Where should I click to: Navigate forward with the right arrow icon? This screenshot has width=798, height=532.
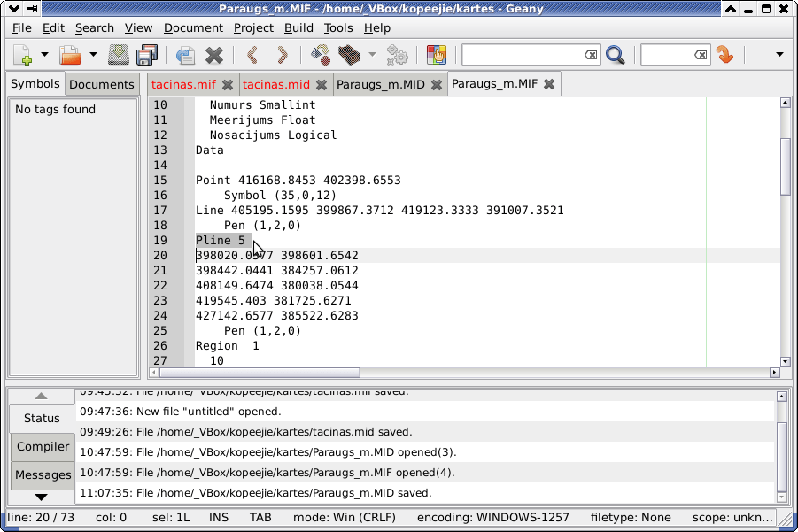coord(282,54)
